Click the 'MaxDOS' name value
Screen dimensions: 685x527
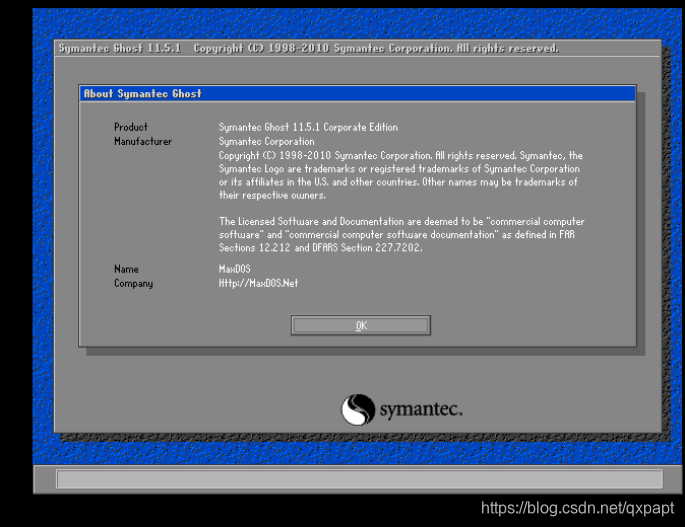(235, 269)
